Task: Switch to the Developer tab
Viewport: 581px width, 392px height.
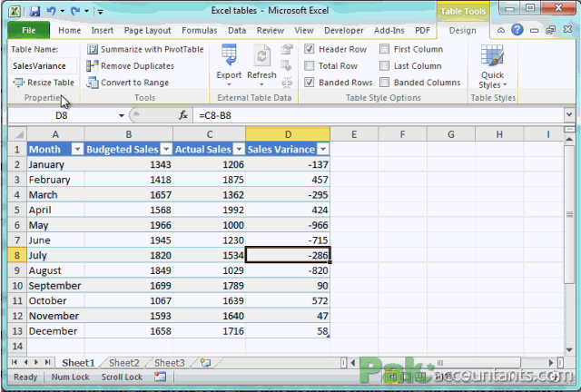Action: click(x=343, y=30)
